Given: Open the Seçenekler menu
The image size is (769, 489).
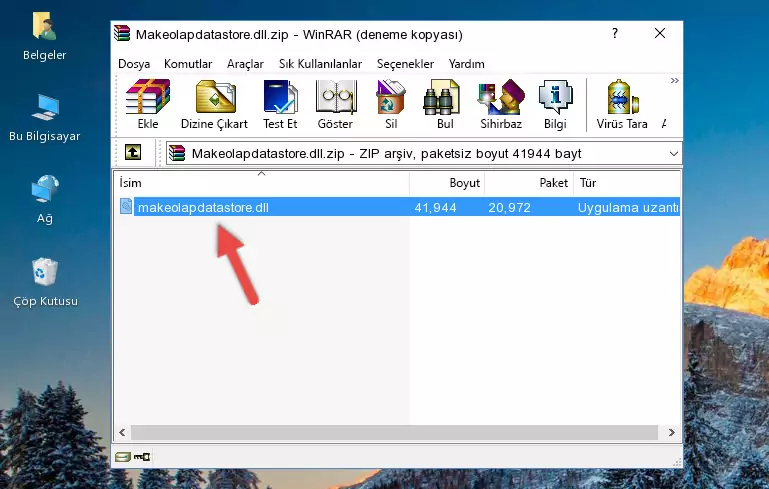Looking at the screenshot, I should [405, 64].
